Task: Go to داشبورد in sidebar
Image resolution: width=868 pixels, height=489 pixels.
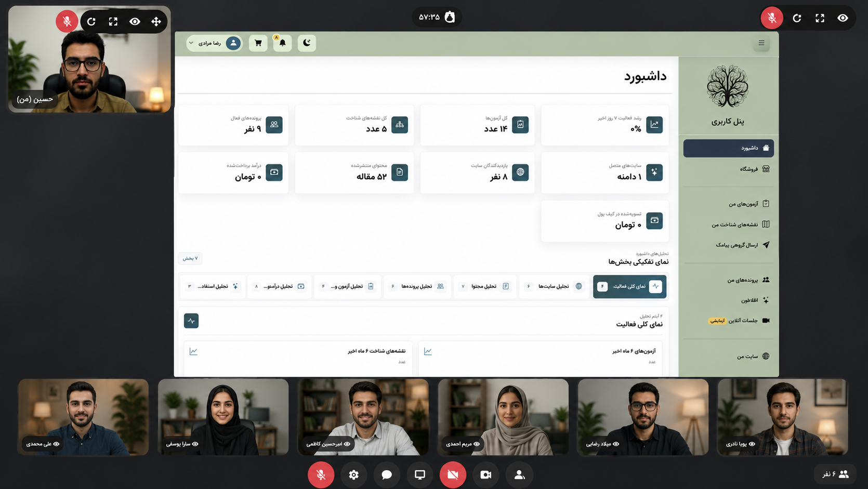Action: [x=729, y=148]
